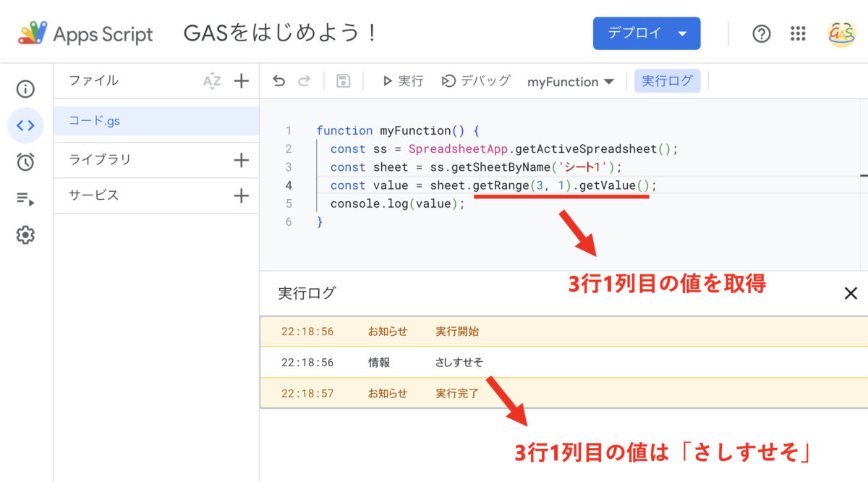Open the Triggers panel
This screenshot has height=485, width=868.
[25, 162]
